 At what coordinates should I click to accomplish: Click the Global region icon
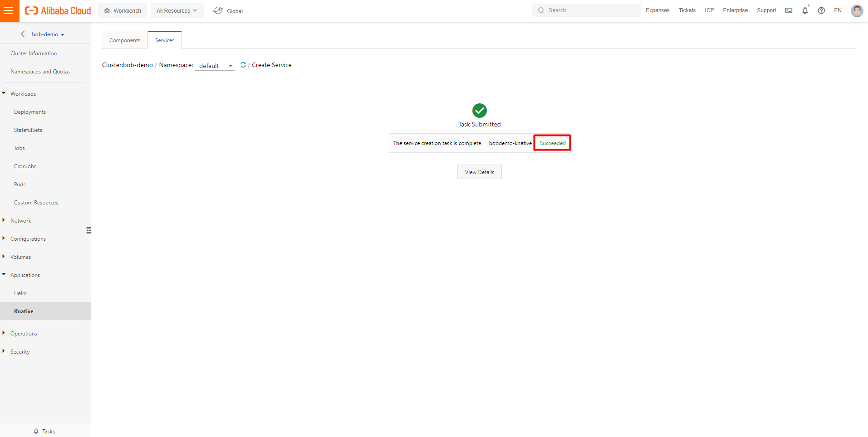point(218,10)
